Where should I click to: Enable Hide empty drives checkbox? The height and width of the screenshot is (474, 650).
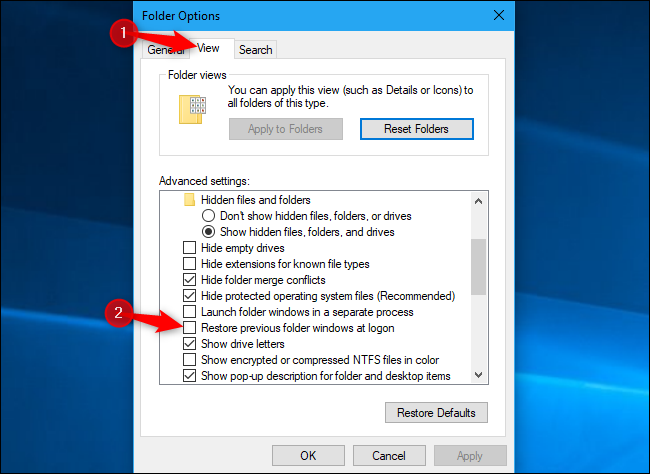tap(189, 248)
